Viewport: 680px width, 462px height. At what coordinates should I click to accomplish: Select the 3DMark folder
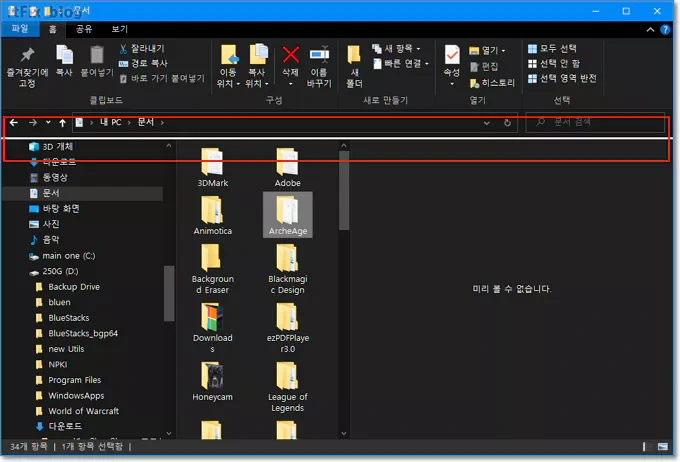click(x=212, y=167)
